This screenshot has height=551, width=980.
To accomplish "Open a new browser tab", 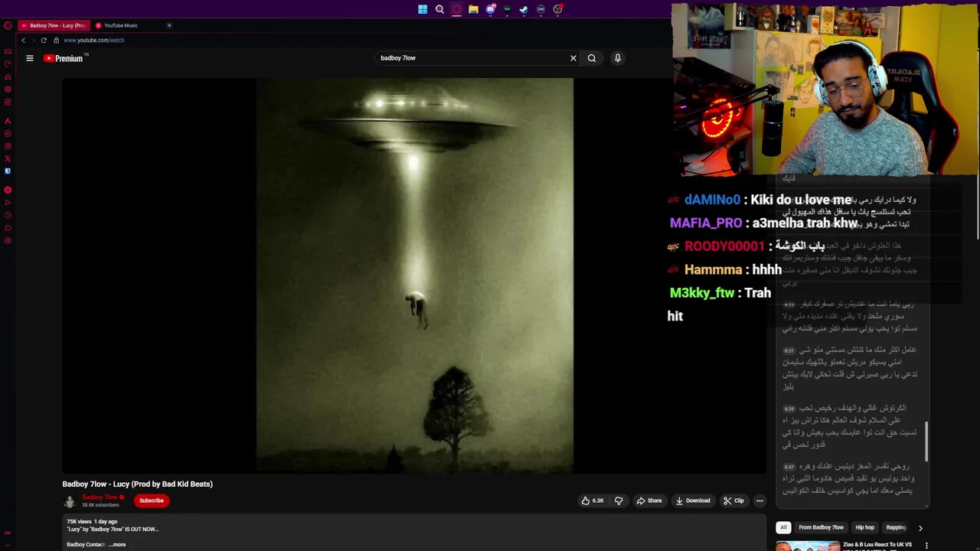I will 169,25.
